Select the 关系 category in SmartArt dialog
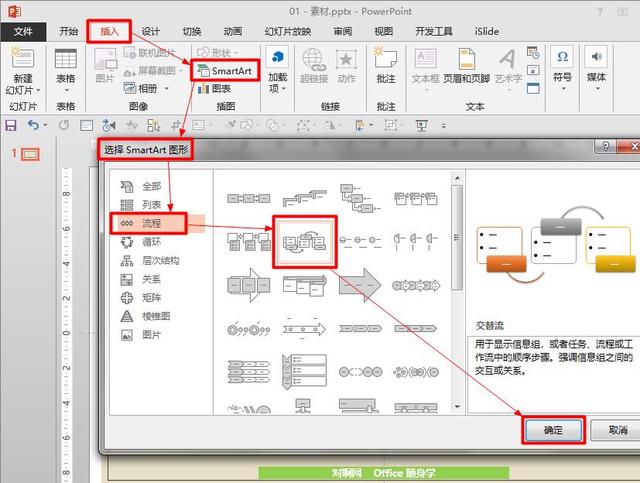This screenshot has height=483, width=640. pyautogui.click(x=140, y=279)
